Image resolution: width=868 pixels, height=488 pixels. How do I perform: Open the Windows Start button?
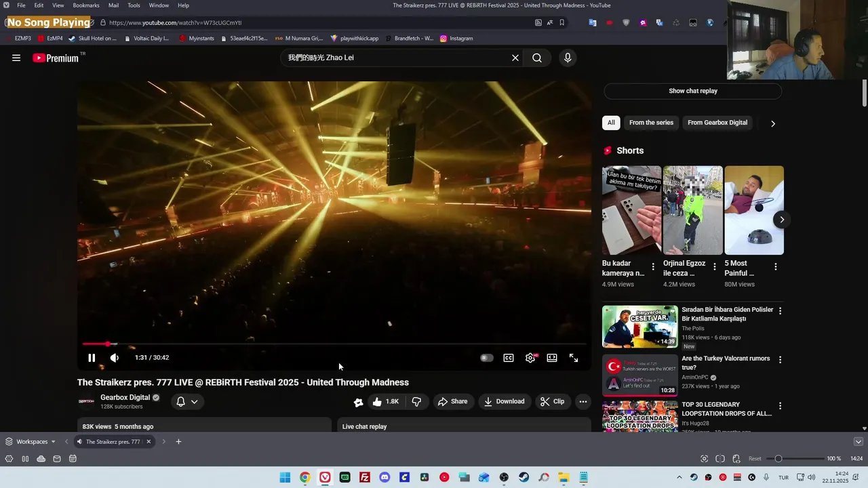tap(285, 477)
